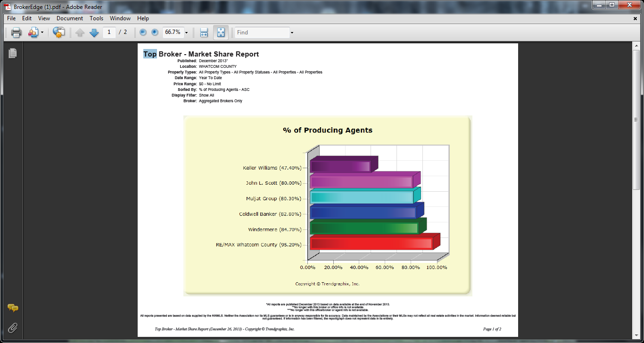Open the Attachments paperclip panel
644x343 pixels.
click(x=13, y=327)
